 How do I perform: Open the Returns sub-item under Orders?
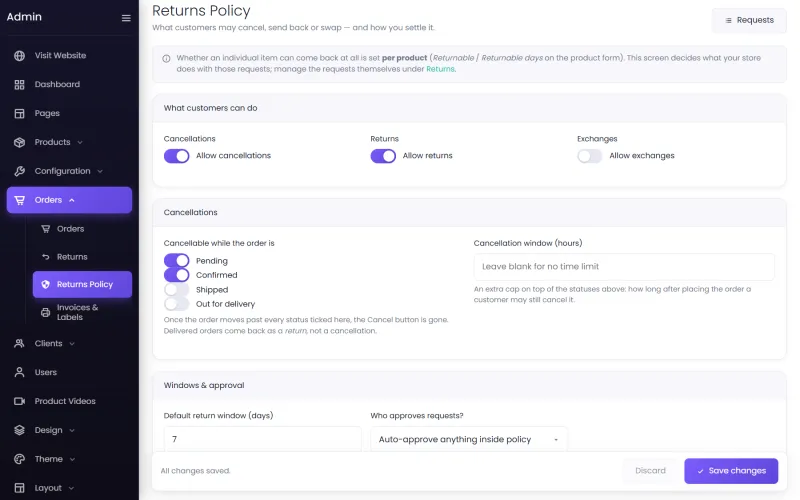click(82, 257)
